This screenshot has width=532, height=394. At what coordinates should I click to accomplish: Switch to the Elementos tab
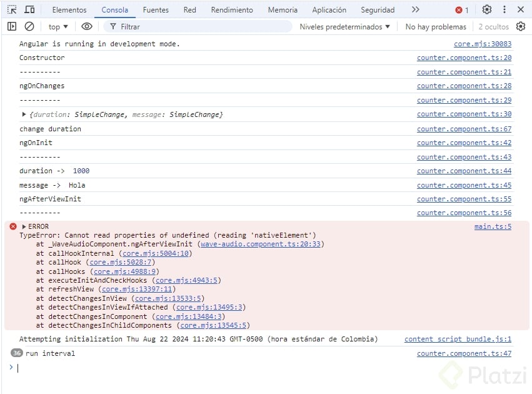pos(69,10)
